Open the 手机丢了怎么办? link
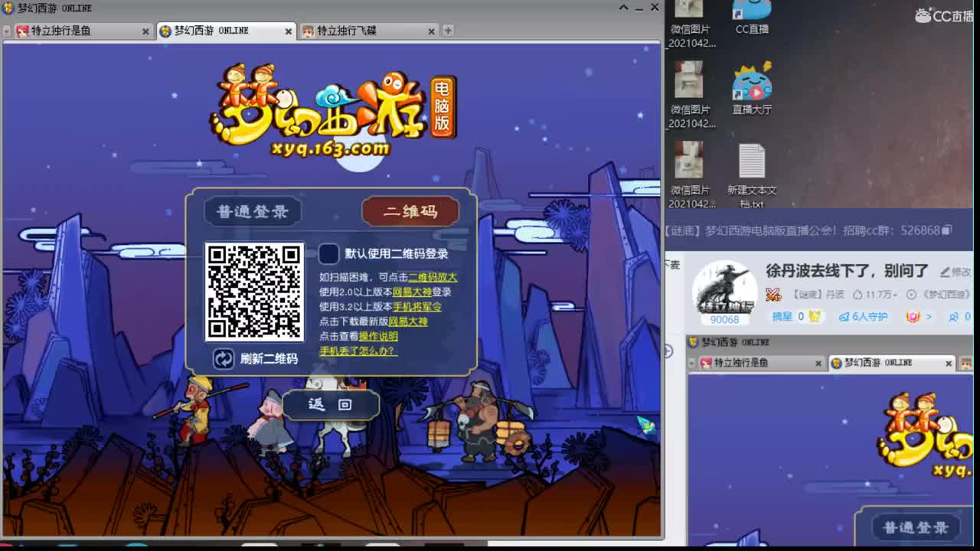The image size is (980, 551). click(x=358, y=350)
